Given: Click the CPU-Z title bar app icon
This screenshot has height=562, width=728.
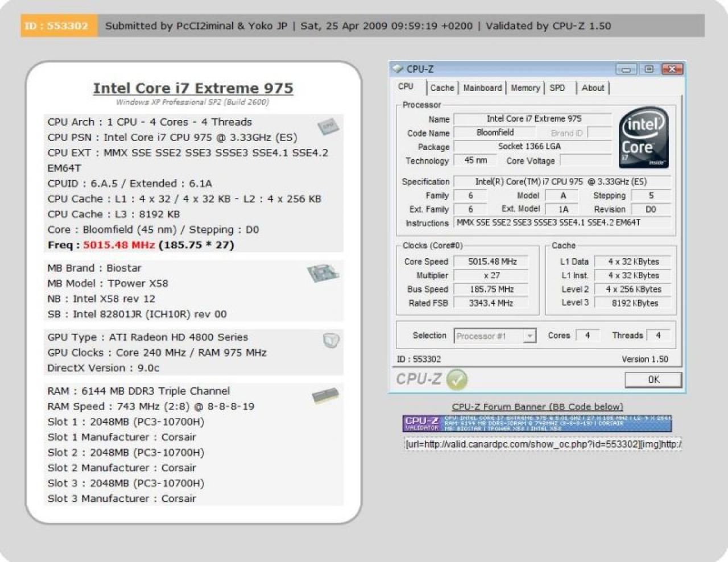Looking at the screenshot, I should [397, 69].
